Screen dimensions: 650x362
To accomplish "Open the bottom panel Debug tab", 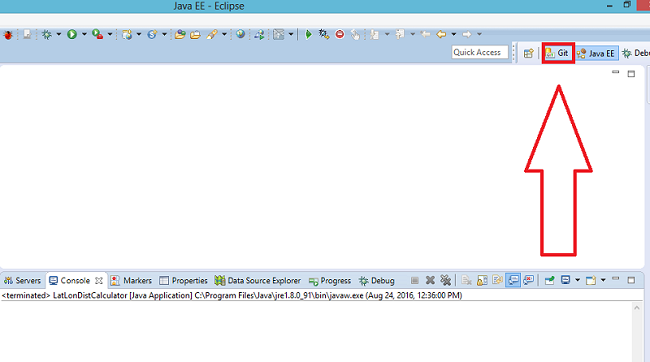I will (376, 281).
